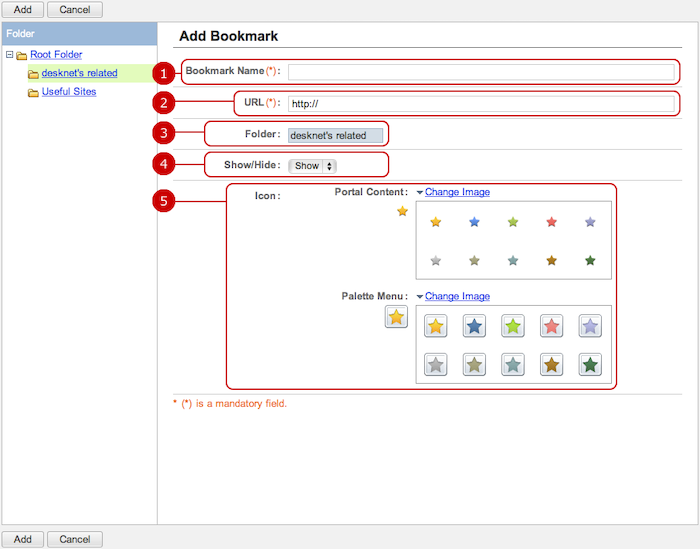Focus the URL input field

(x=481, y=104)
